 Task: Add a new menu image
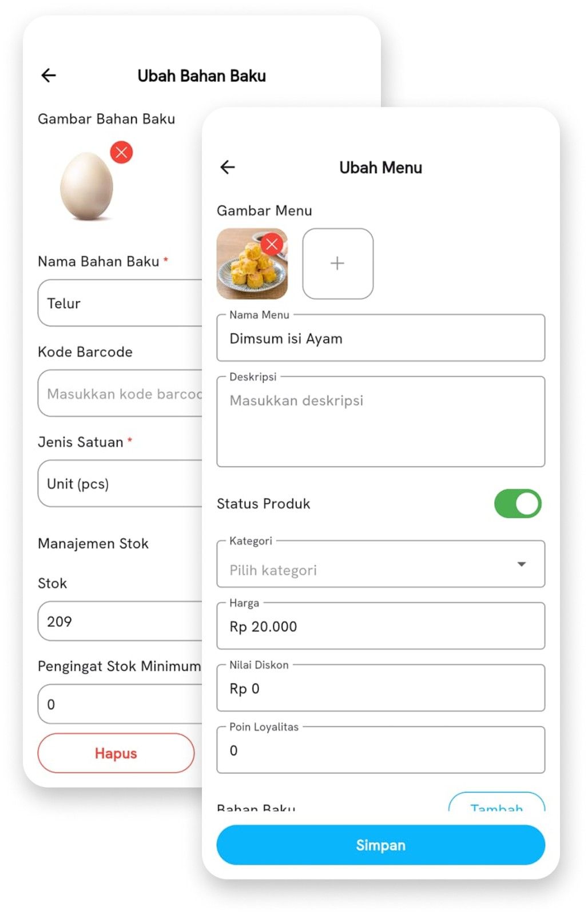coord(337,264)
